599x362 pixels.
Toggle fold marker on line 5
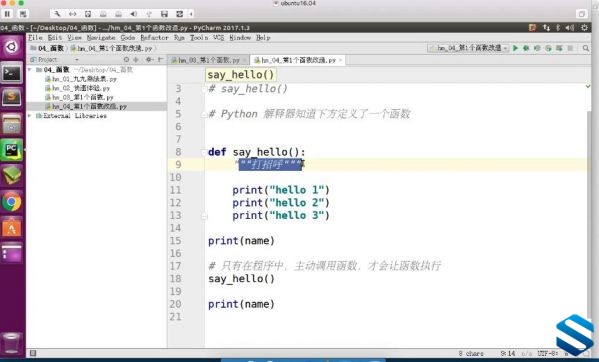[204, 114]
